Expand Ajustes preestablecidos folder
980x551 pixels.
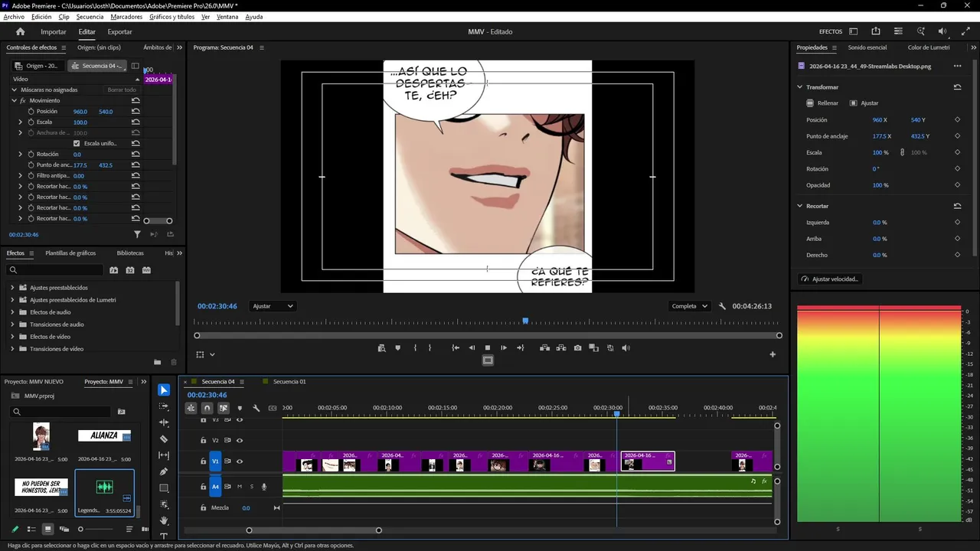pos(12,288)
